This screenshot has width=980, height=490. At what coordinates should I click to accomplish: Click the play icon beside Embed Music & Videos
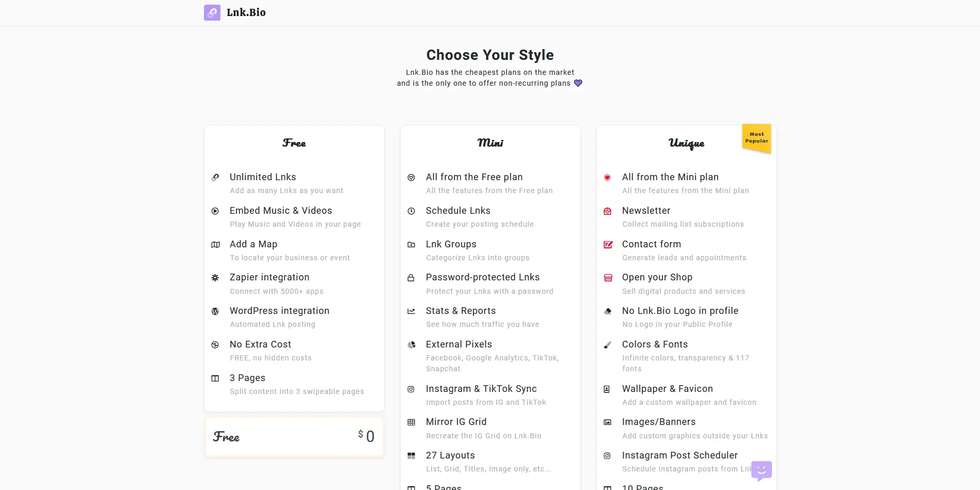point(215,211)
